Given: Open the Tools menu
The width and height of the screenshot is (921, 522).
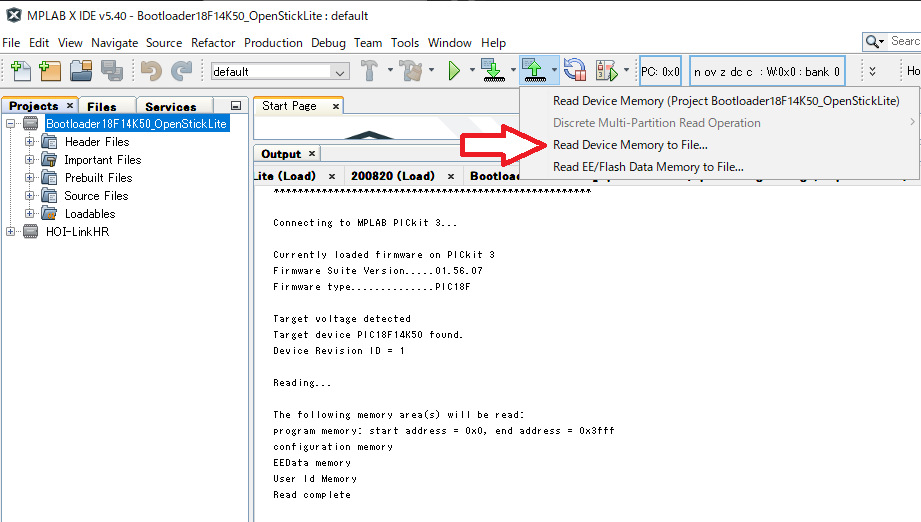Looking at the screenshot, I should click(x=405, y=43).
